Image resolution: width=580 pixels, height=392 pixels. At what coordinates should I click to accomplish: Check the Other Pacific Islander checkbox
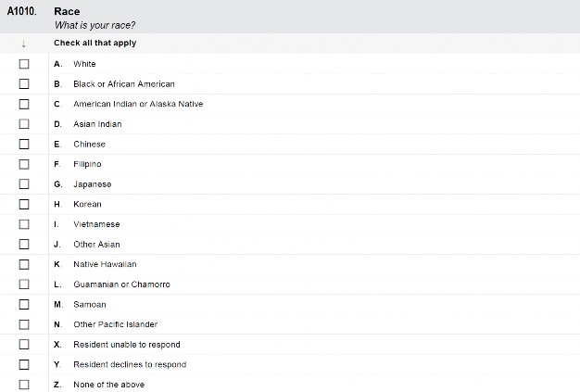coord(24,324)
